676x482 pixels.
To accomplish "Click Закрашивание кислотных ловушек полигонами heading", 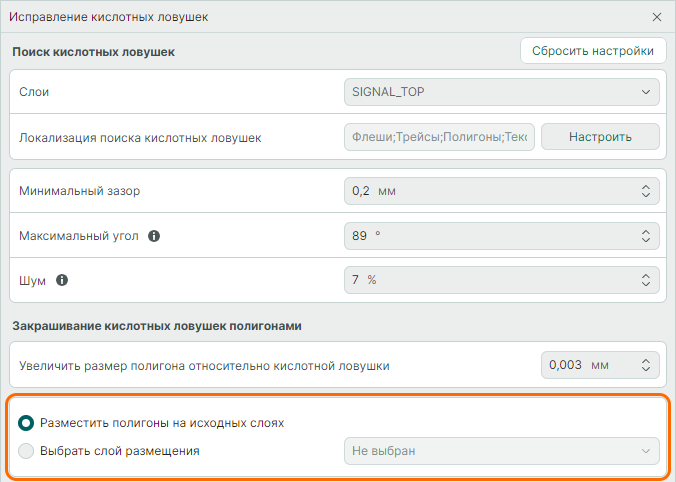I will coord(157,326).
